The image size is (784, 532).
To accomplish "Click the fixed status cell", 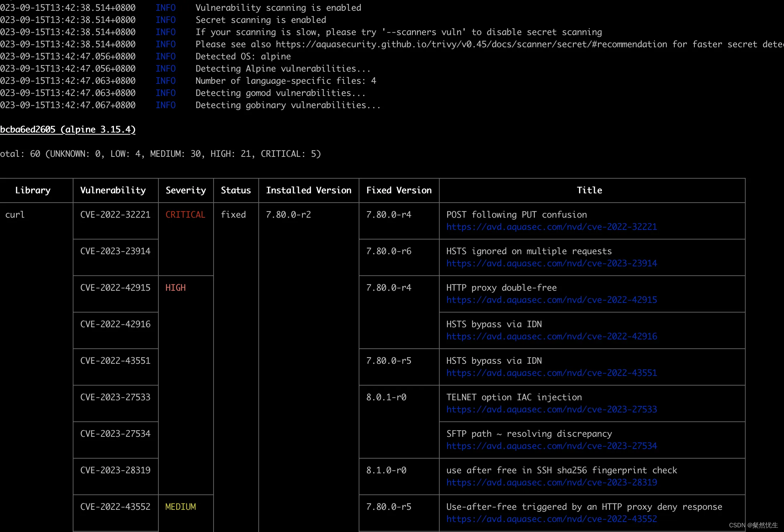I will coord(233,215).
